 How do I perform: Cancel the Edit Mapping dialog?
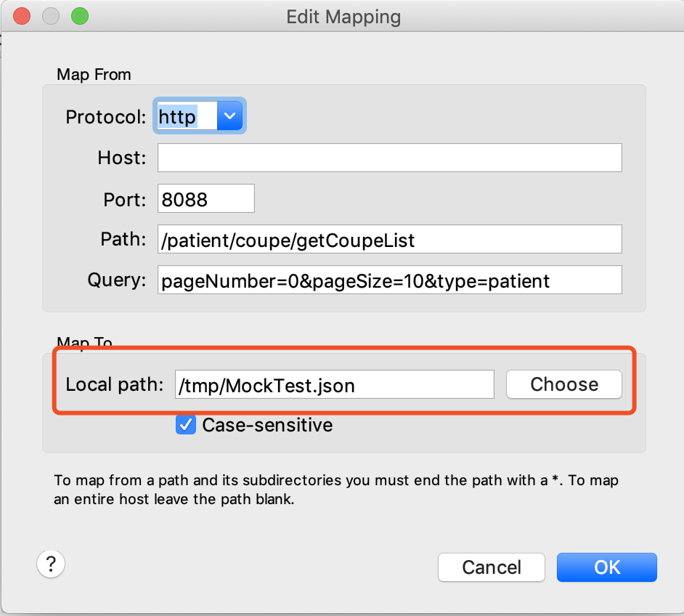(x=492, y=567)
